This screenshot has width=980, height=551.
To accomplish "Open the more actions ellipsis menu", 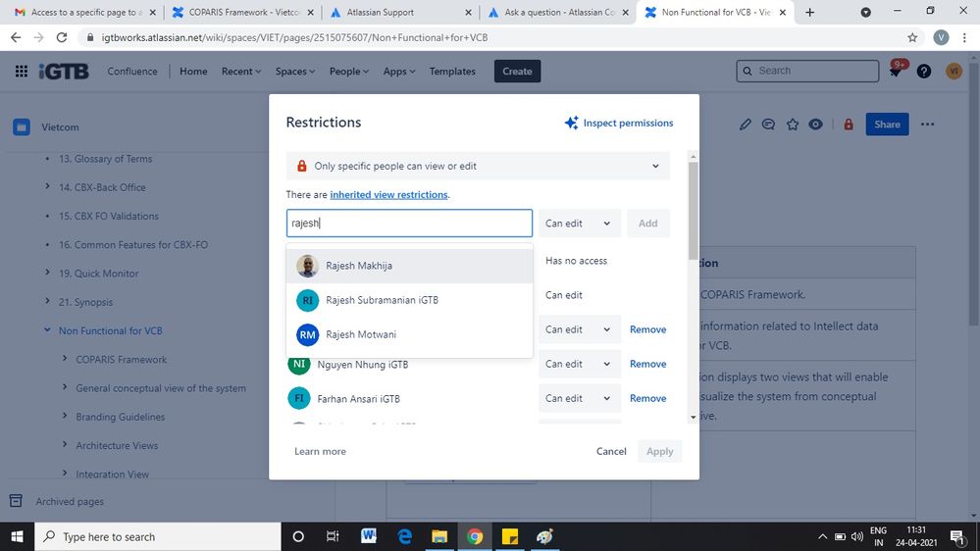I will click(x=927, y=125).
